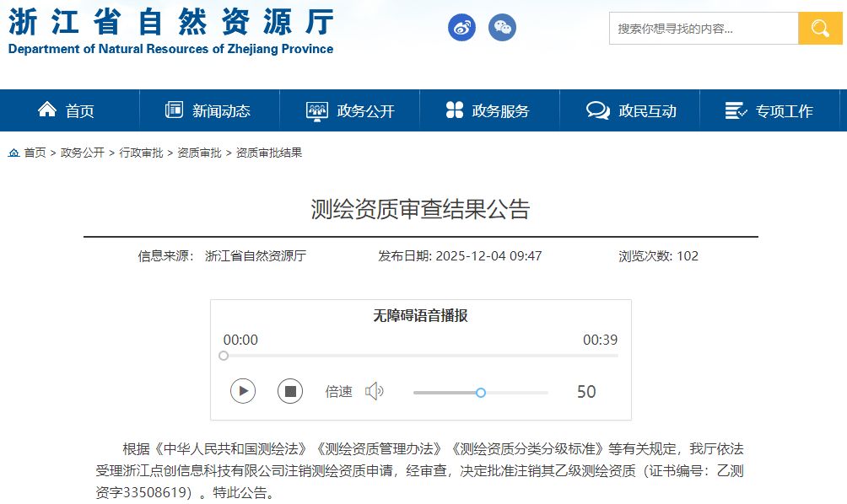
Task: Click the orange search magnifier button
Action: (x=820, y=29)
